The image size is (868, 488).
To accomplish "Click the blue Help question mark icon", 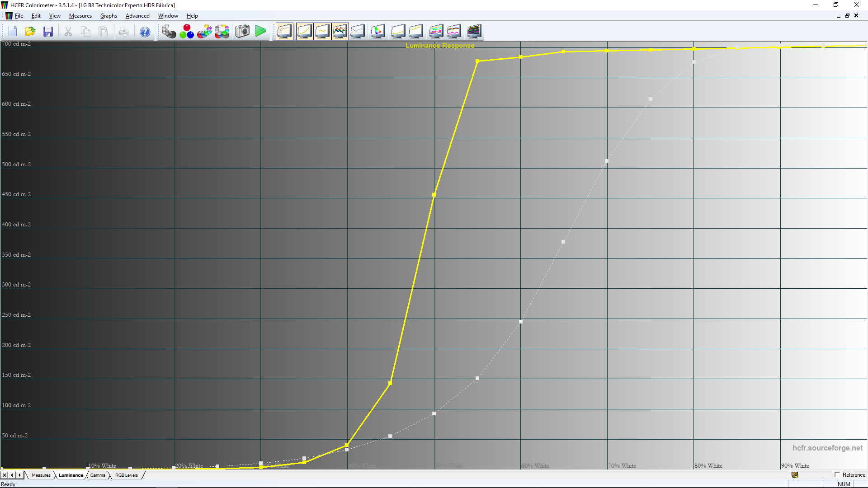I will pos(145,32).
